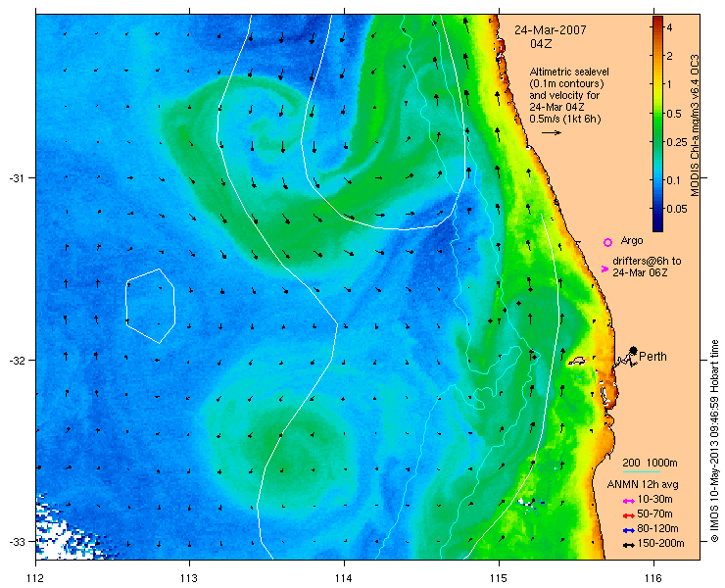This screenshot has height=588, width=725.
Task: Click the 50-70m depth label
Action: 654,514
